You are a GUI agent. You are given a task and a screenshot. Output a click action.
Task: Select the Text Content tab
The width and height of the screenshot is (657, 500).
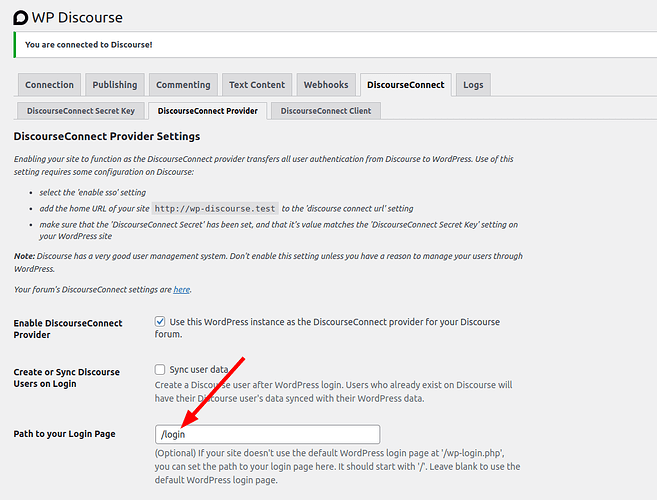click(257, 85)
